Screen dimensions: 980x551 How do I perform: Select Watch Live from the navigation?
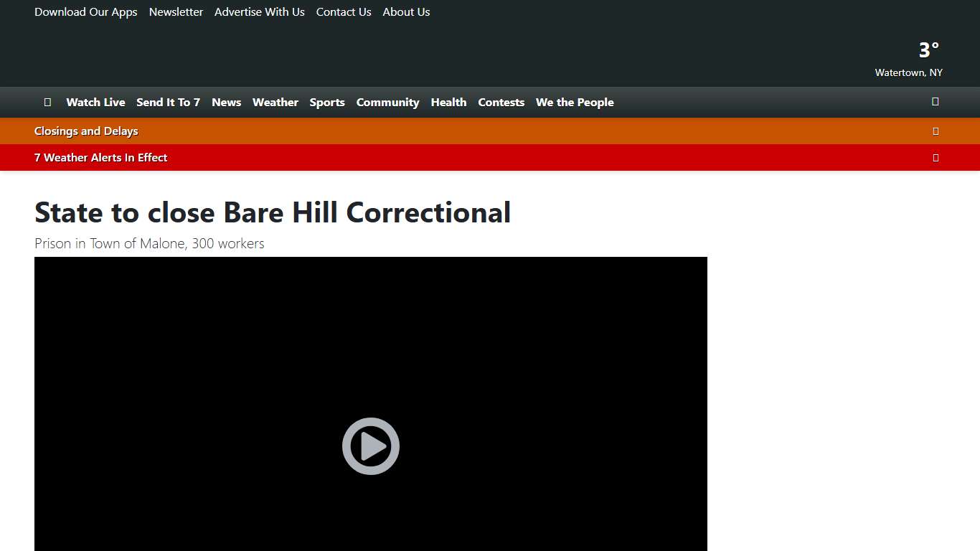pos(95,102)
